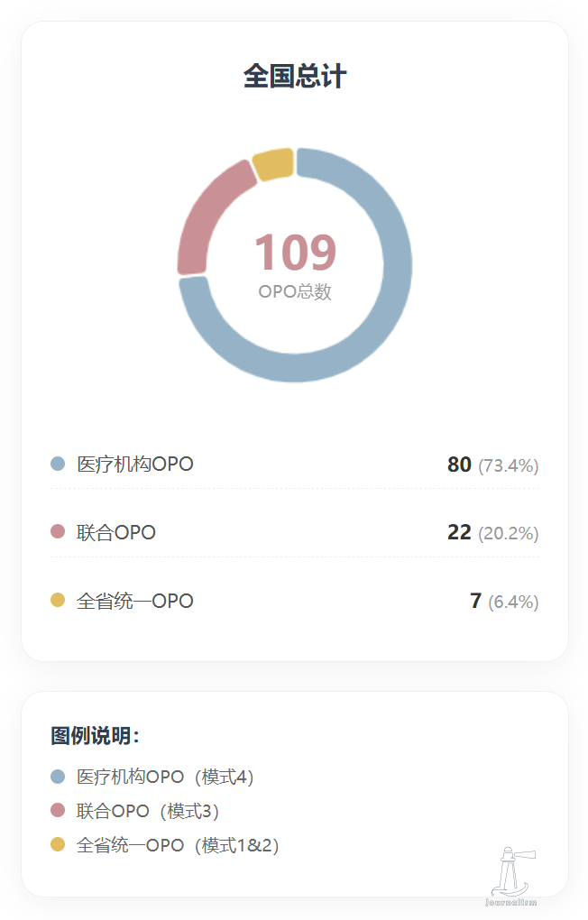Click the yellow dot beside 全省统一OPO row
Image resolution: width=588 pixels, height=920 pixels.
click(x=58, y=601)
